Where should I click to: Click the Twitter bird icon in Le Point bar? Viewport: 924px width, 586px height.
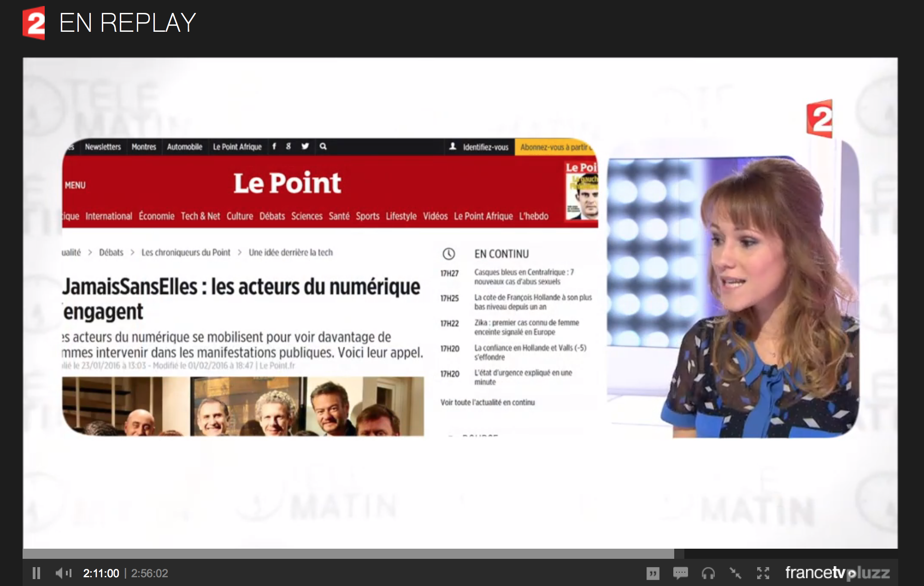(305, 146)
